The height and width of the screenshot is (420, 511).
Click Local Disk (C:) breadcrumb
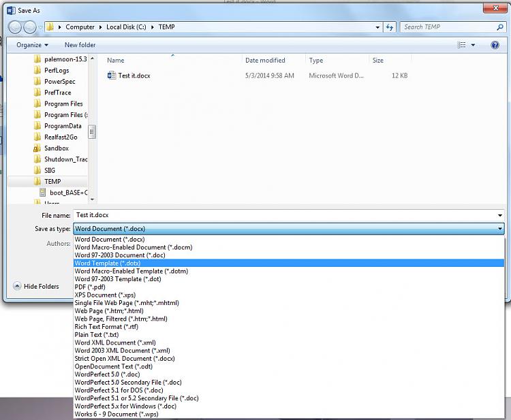click(126, 27)
